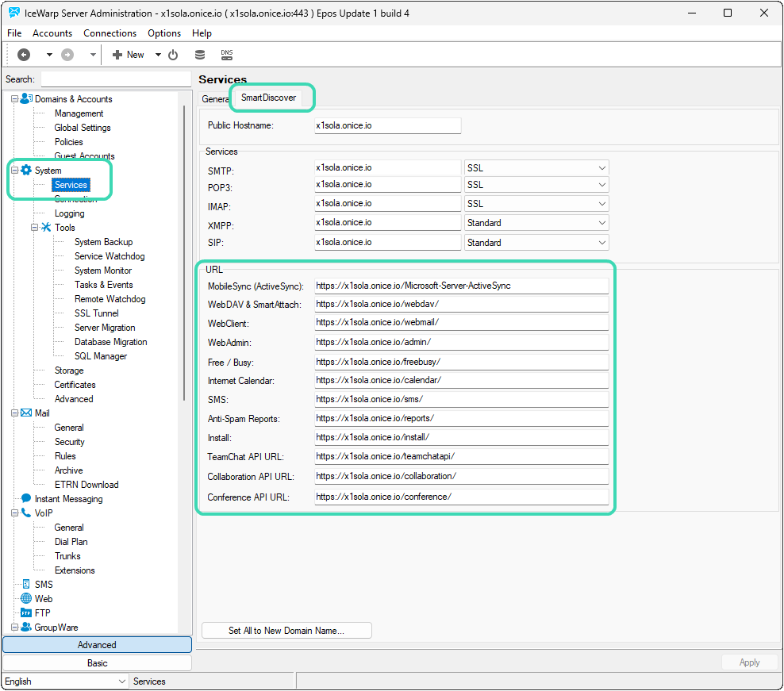The width and height of the screenshot is (784, 691).
Task: Select Dial Plan in the tree
Action: pyautogui.click(x=71, y=542)
